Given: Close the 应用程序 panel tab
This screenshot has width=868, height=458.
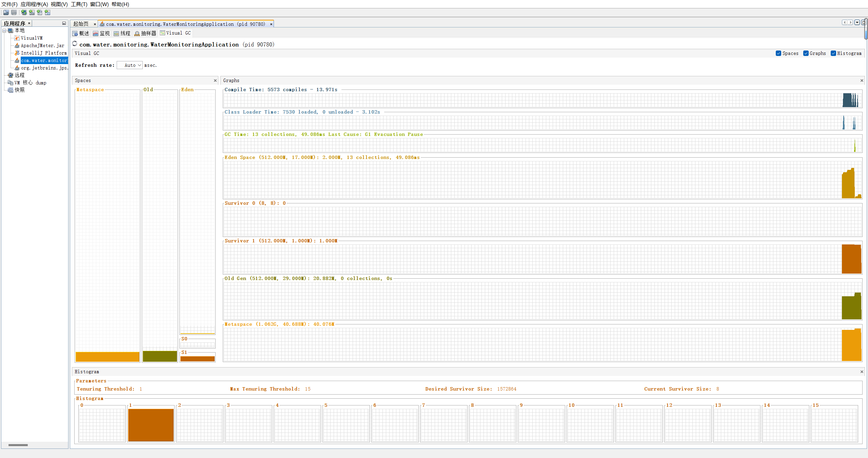Looking at the screenshot, I should pyautogui.click(x=29, y=23).
